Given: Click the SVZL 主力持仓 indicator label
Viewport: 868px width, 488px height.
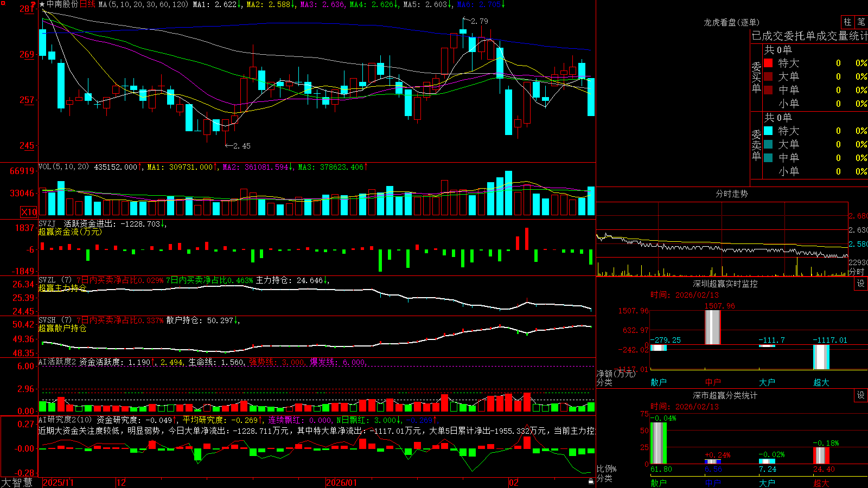Looking at the screenshot, I should (x=54, y=280).
